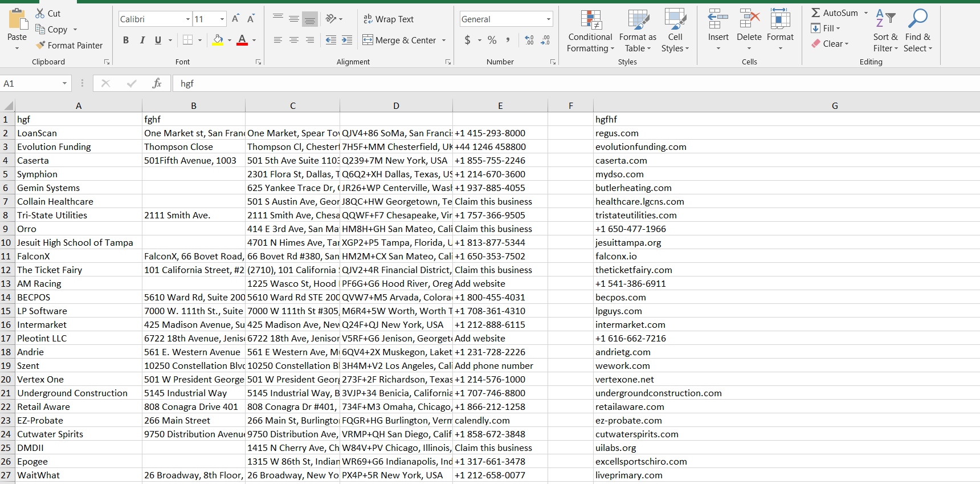Image resolution: width=980 pixels, height=484 pixels.
Task: Toggle Bottom Align
Action: (x=310, y=19)
